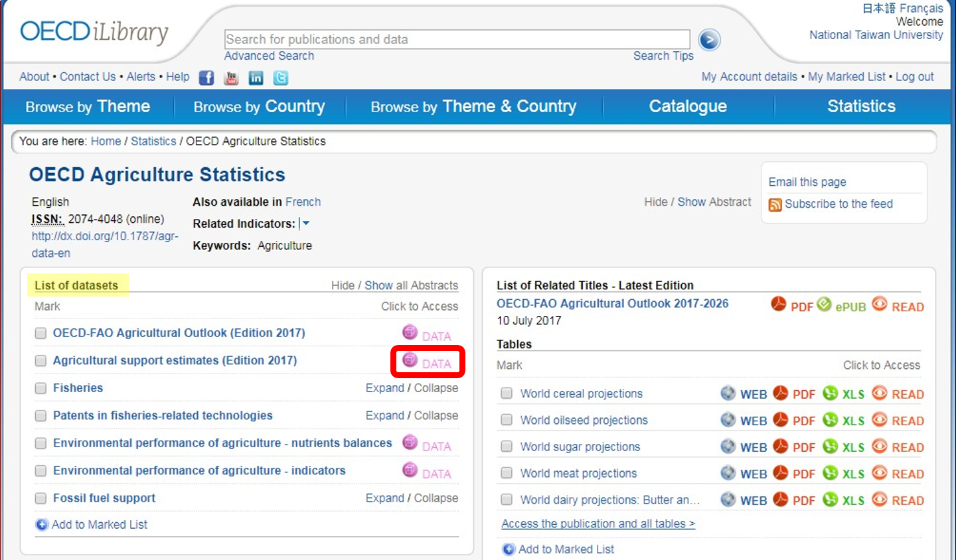Open Browse by Country menu

point(259,107)
